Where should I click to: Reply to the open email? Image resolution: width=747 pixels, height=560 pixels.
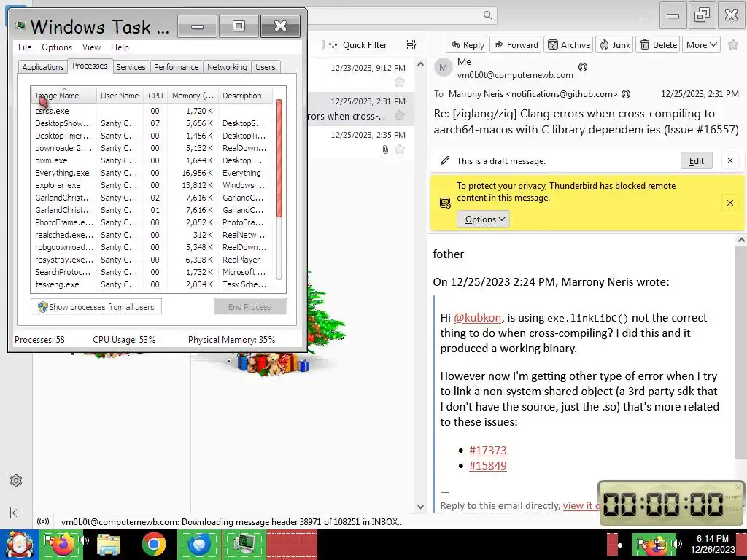(467, 44)
